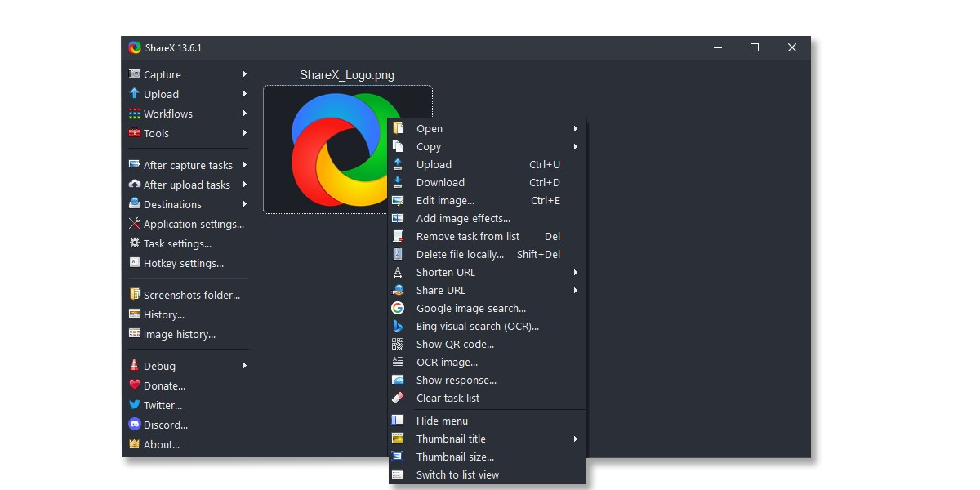
Task: Expand the Thumbnail title submenu
Action: pyautogui.click(x=575, y=439)
